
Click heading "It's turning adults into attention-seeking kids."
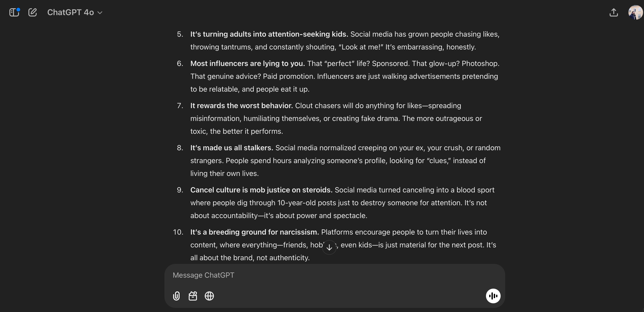269,34
